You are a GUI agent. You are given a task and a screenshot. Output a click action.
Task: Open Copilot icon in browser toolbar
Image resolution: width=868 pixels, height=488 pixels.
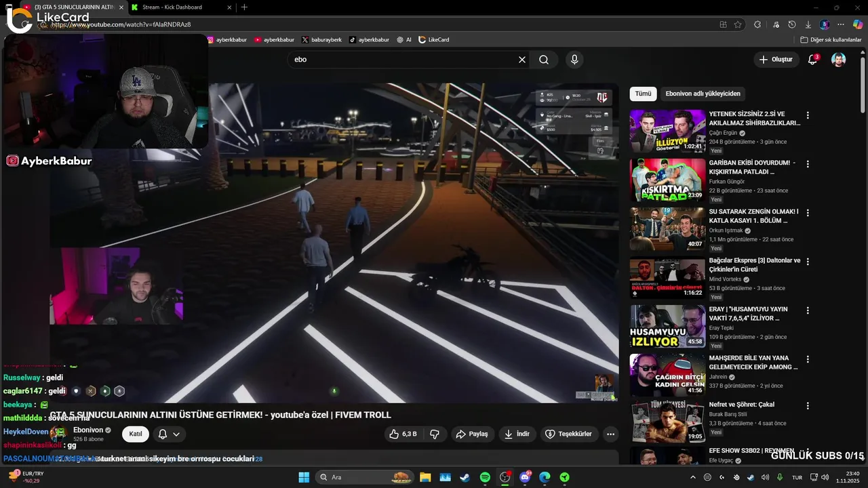[858, 24]
